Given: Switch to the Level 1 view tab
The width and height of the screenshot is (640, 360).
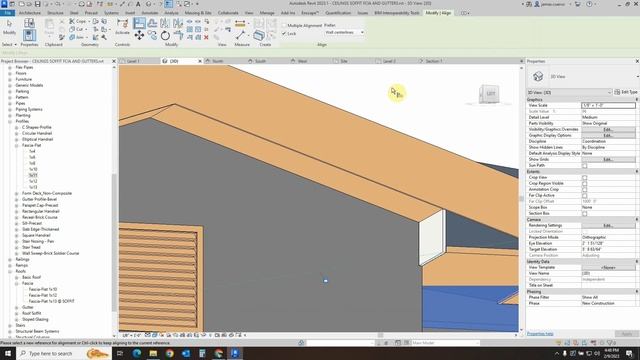Looking at the screenshot, I should click(133, 61).
